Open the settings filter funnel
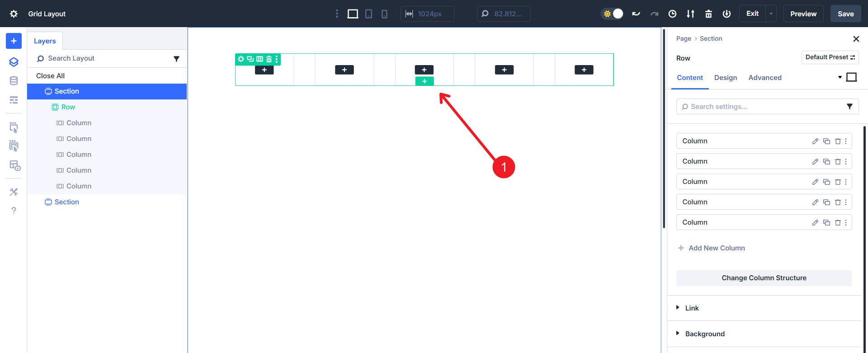Screen dimensions: 868x353 tap(849, 107)
